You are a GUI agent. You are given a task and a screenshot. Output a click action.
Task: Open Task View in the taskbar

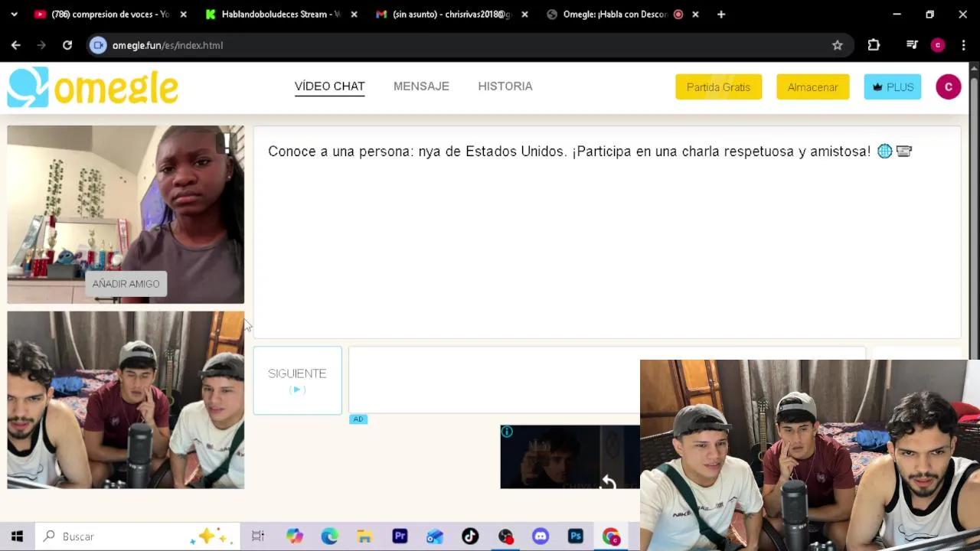coord(258,536)
